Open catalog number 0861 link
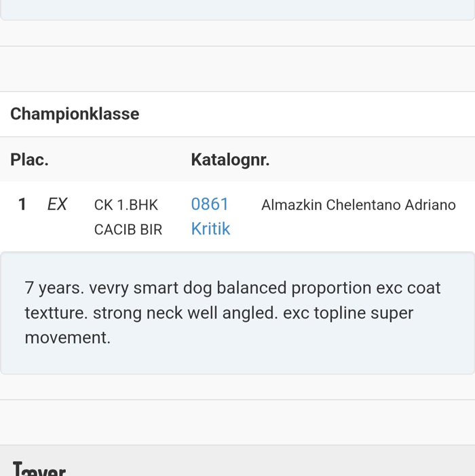The width and height of the screenshot is (475, 476). tap(210, 204)
